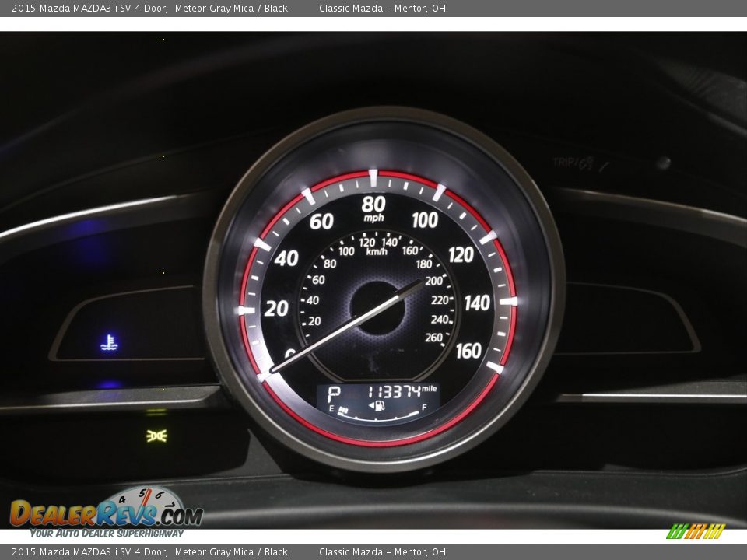747x560 pixels.
Task: Click the 160 mph number on the dial
Action: point(468,351)
